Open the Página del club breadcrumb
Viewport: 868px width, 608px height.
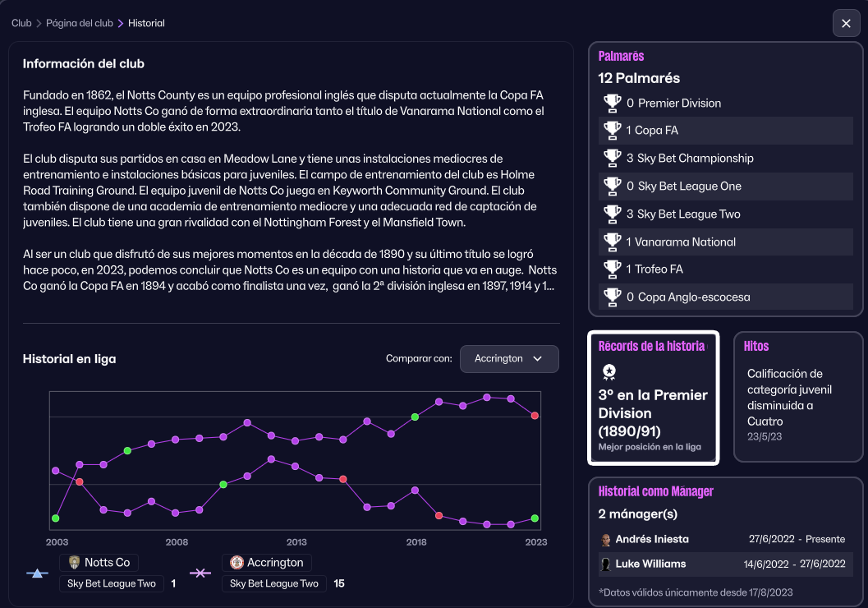(80, 23)
